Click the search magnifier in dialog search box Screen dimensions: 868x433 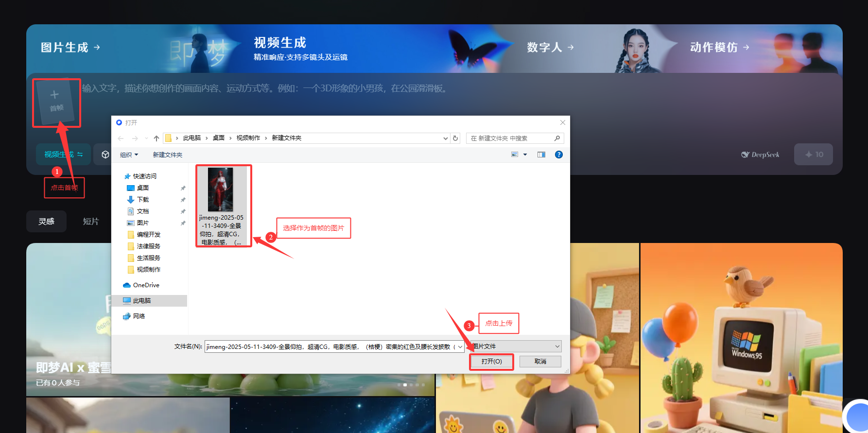[557, 139]
